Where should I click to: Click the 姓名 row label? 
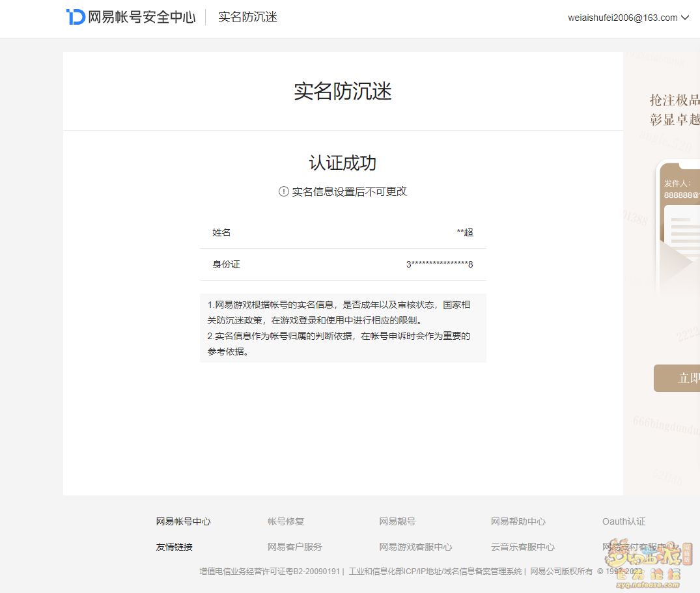pos(221,232)
